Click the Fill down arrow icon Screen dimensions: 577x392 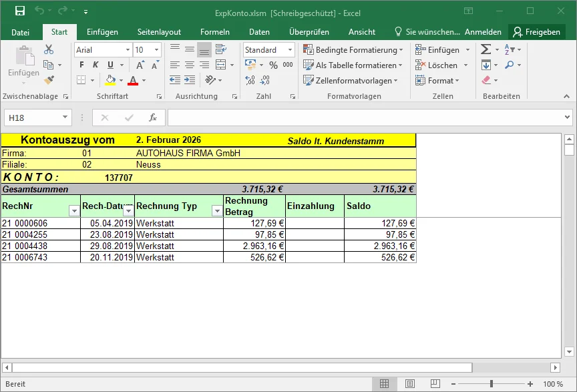click(486, 65)
